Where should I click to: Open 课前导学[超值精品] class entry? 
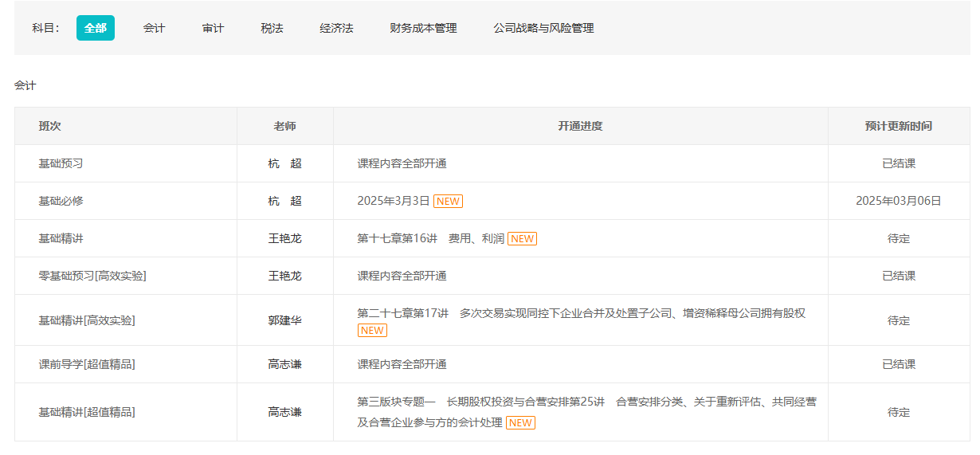click(87, 364)
